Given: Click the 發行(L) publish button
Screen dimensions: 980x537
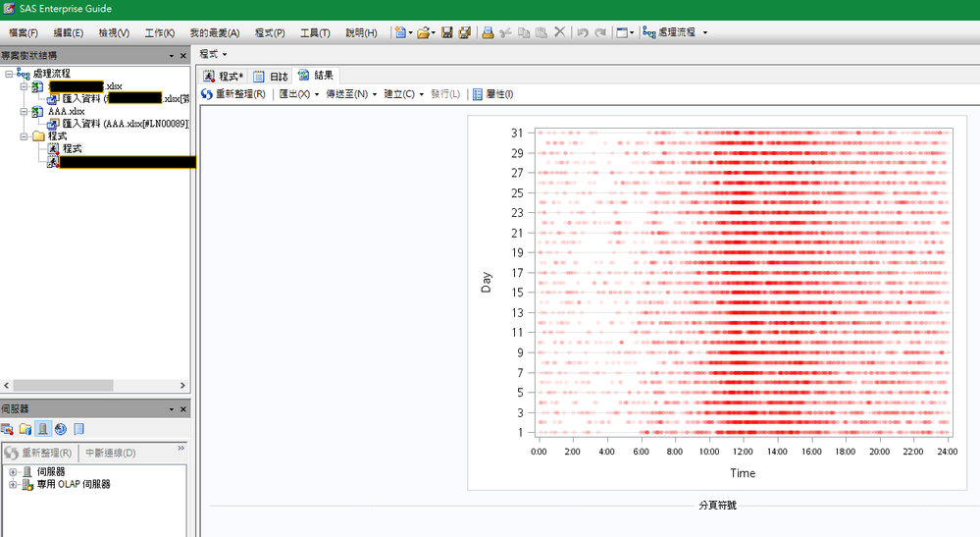Looking at the screenshot, I should point(445,94).
